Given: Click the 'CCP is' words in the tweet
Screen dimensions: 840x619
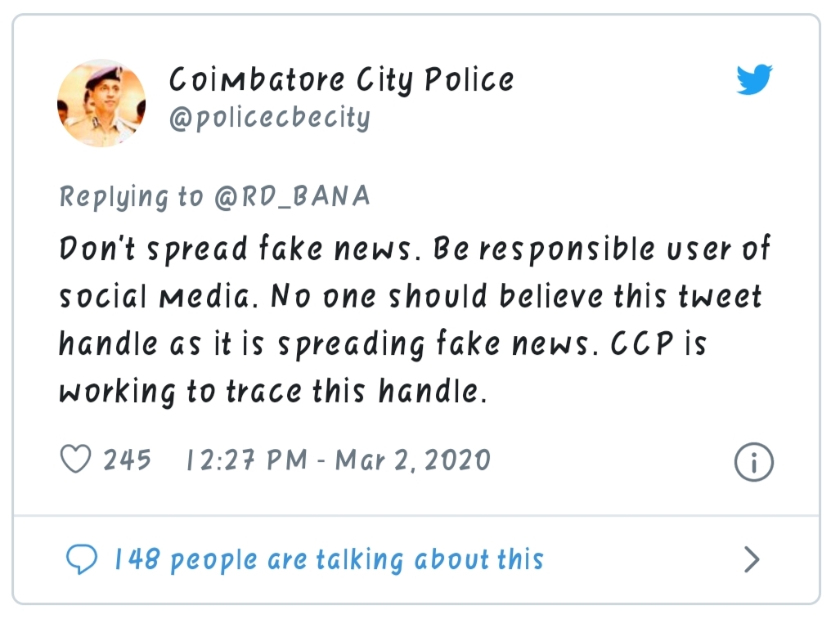Looking at the screenshot, I should (659, 343).
